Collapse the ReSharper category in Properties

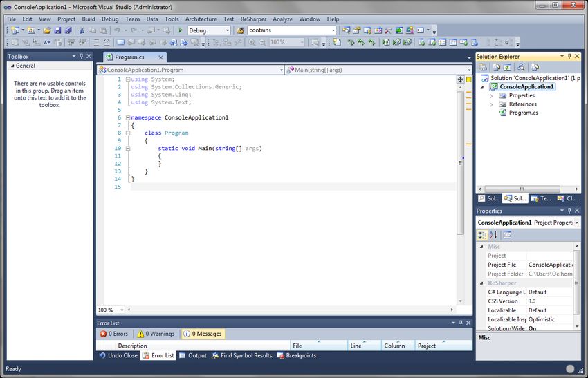[481, 283]
